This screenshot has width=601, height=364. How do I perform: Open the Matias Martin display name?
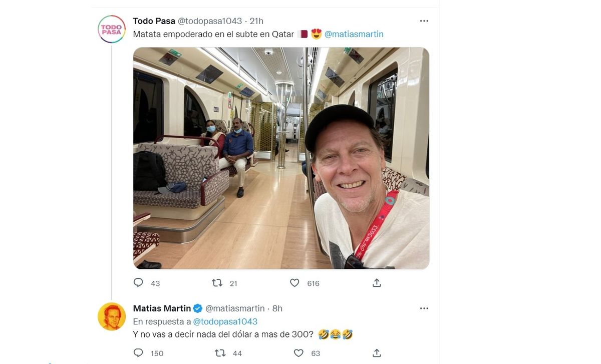[x=162, y=308]
